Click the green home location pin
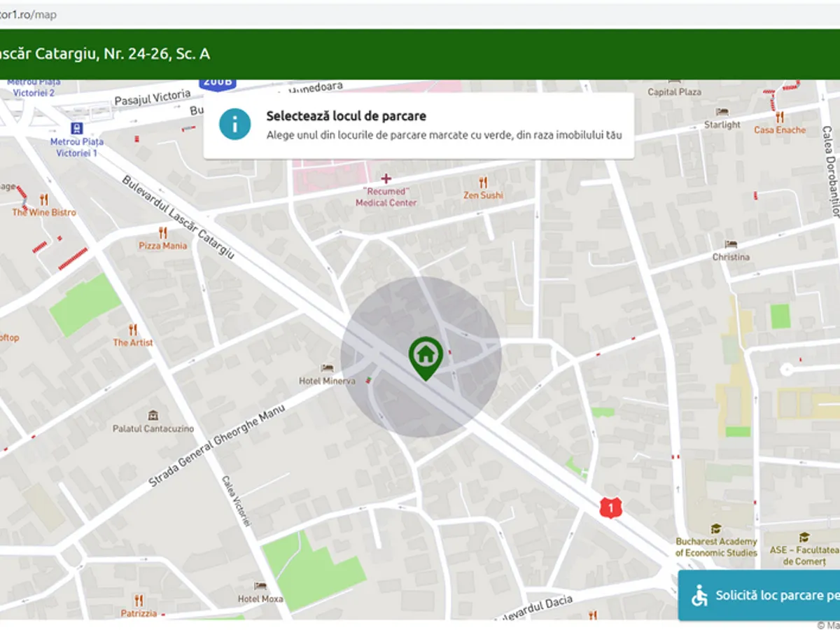 426,356
